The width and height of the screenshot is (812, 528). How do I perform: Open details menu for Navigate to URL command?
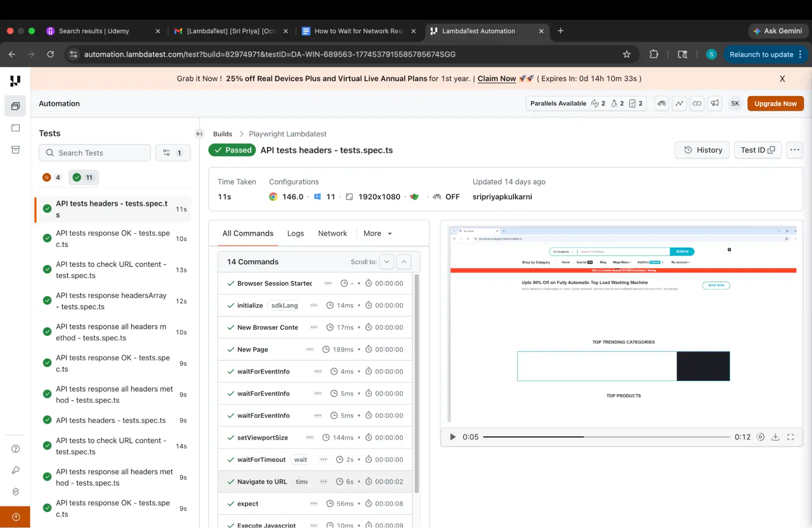pos(323,482)
